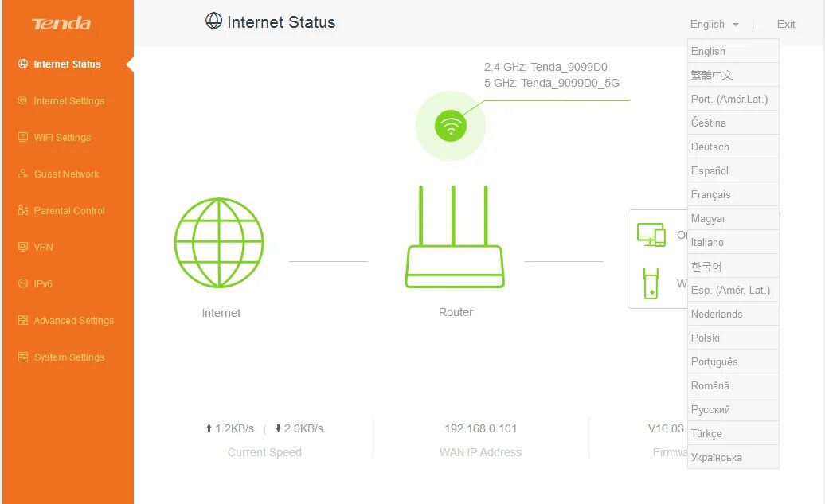Select Italiano language option

pos(708,243)
